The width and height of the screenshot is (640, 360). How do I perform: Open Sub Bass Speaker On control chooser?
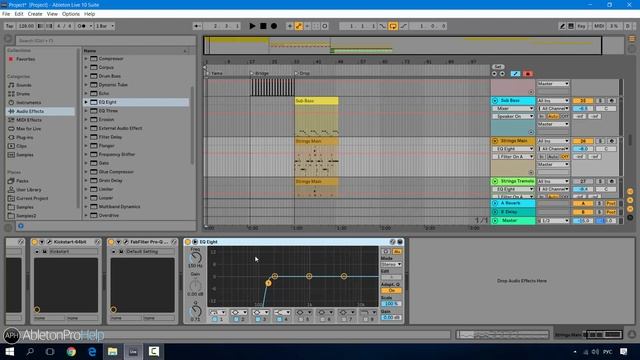513,116
